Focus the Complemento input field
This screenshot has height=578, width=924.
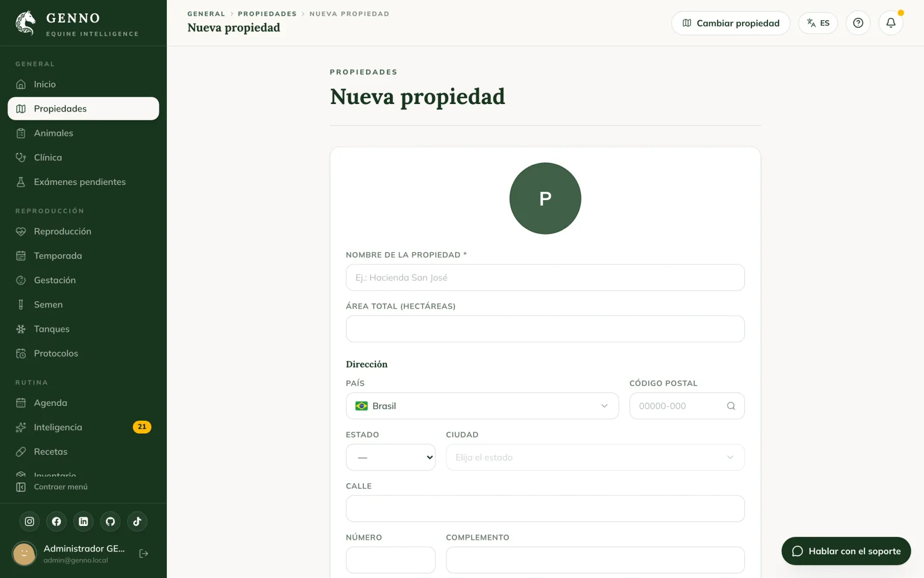click(595, 560)
